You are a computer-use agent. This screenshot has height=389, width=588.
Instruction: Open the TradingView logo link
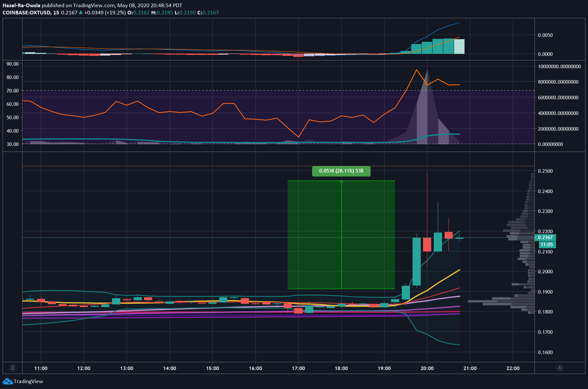[23, 381]
